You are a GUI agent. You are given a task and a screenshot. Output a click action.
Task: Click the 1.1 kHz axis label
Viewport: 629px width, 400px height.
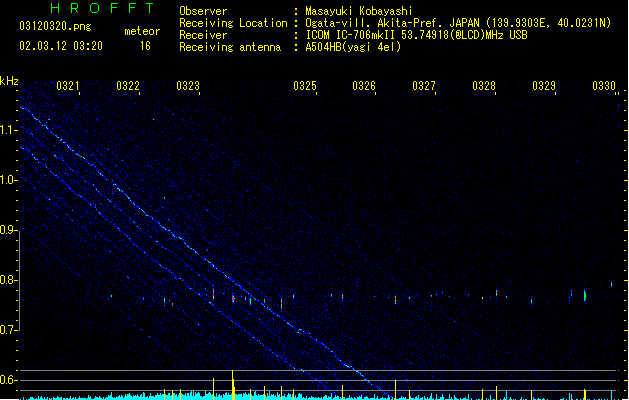9,130
